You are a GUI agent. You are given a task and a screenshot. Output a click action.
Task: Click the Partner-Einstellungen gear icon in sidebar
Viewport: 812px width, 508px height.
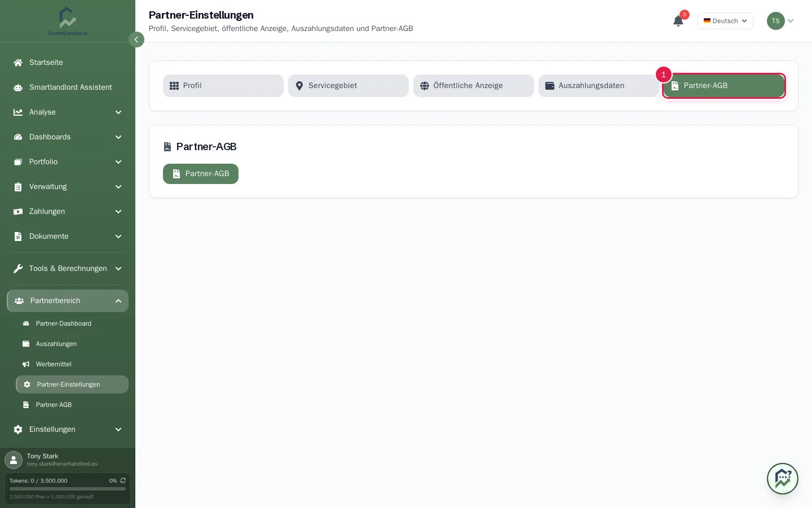click(x=27, y=384)
